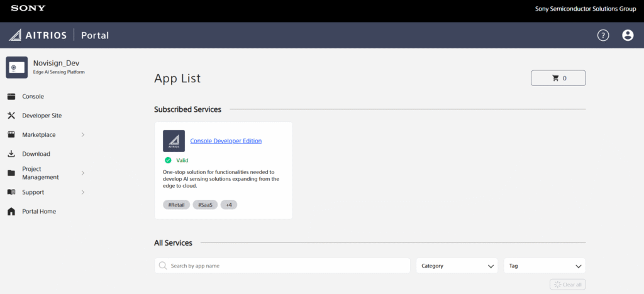
Task: Expand the Support submenu chevron
Action: tap(83, 192)
